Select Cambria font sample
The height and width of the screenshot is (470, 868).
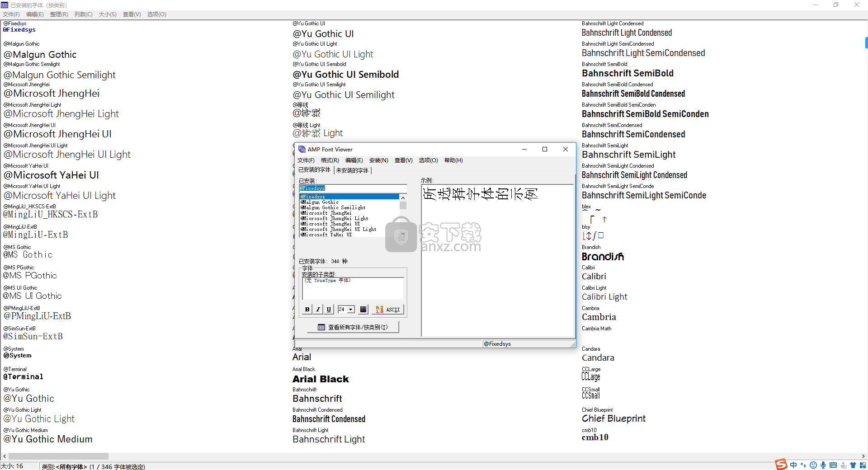(599, 317)
